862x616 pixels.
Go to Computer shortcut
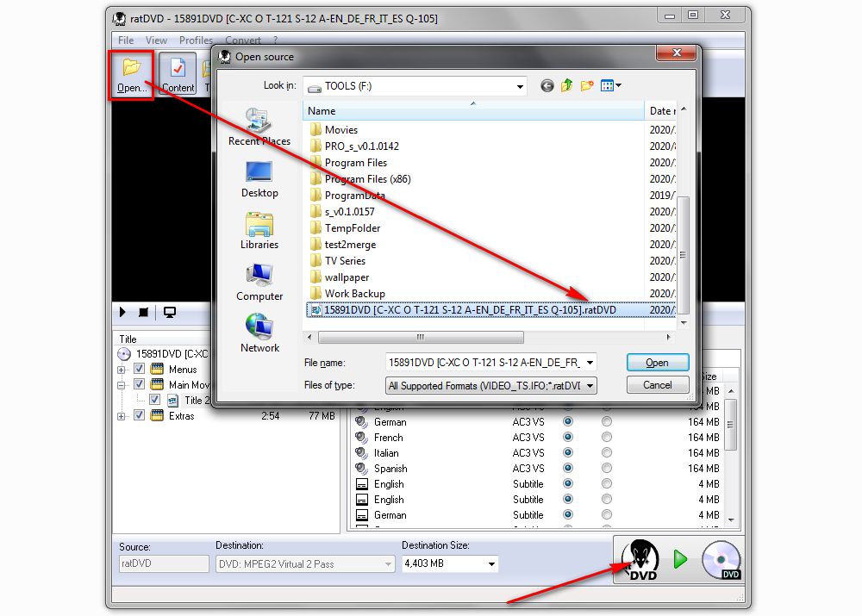point(259,283)
